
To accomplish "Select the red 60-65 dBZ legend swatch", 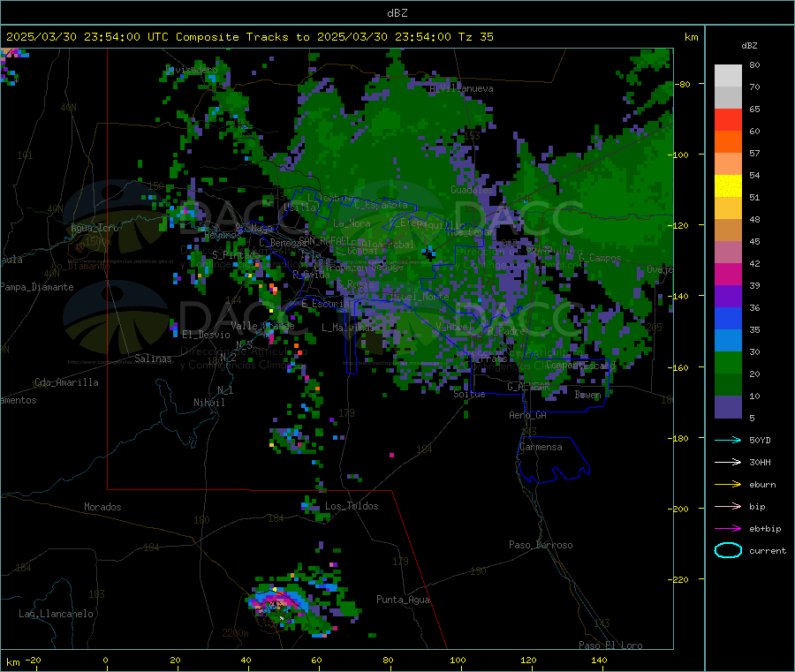I will point(728,119).
